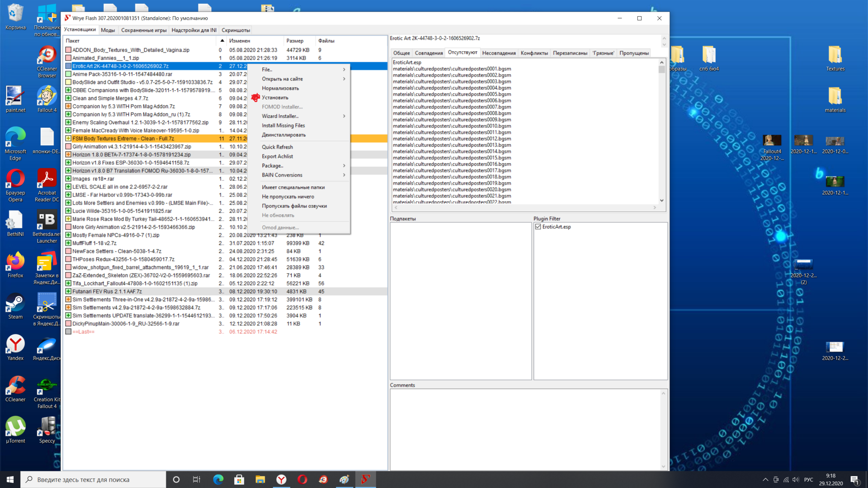
Task: Click File Explorer icon in taskbar
Action: pos(260,479)
